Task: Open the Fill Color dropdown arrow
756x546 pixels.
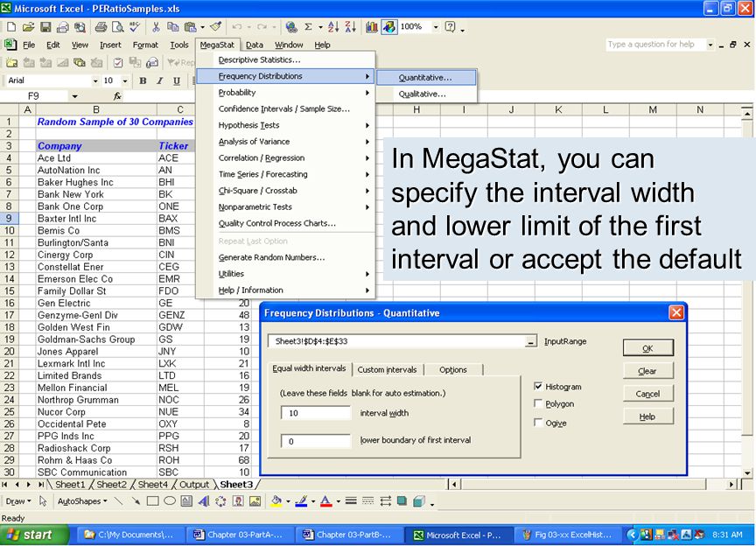Action: [288, 501]
